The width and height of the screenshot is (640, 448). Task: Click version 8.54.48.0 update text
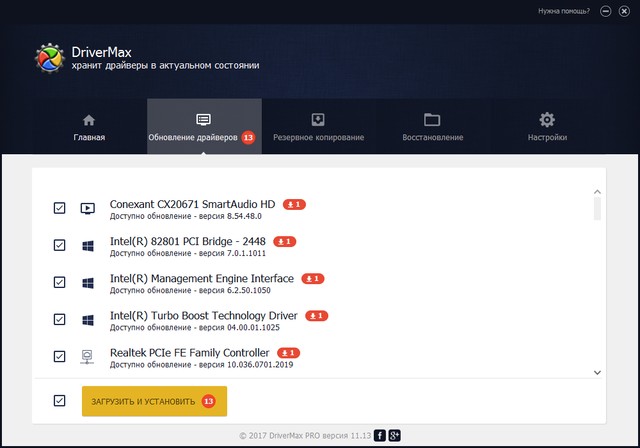tap(186, 216)
